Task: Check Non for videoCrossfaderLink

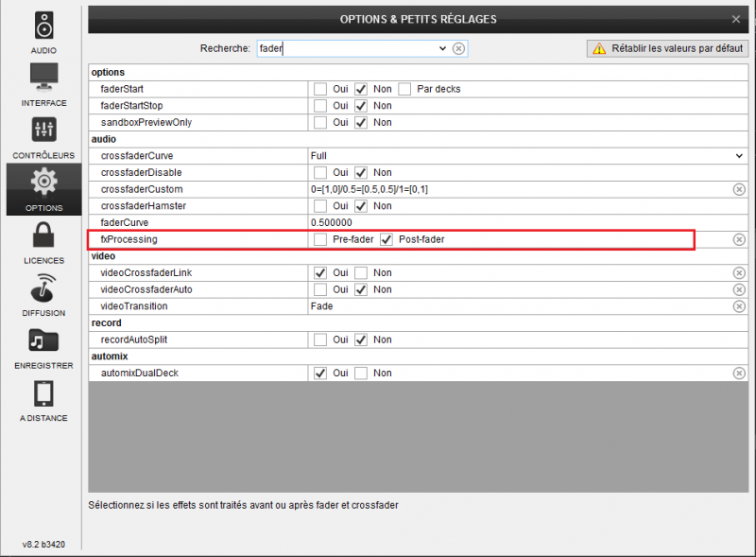Action: (x=361, y=273)
